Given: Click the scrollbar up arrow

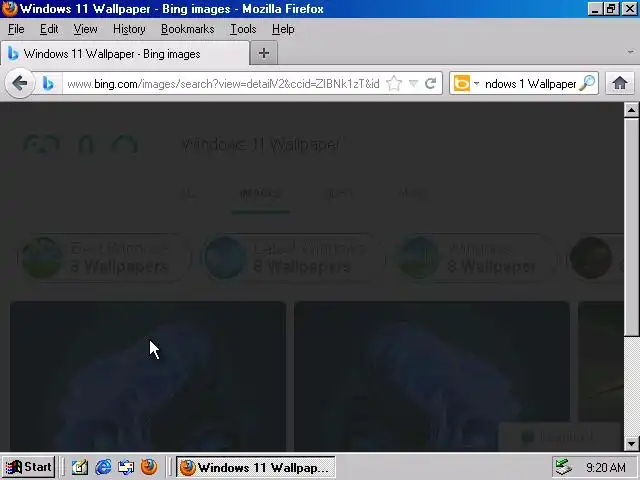Looking at the screenshot, I should (631, 109).
